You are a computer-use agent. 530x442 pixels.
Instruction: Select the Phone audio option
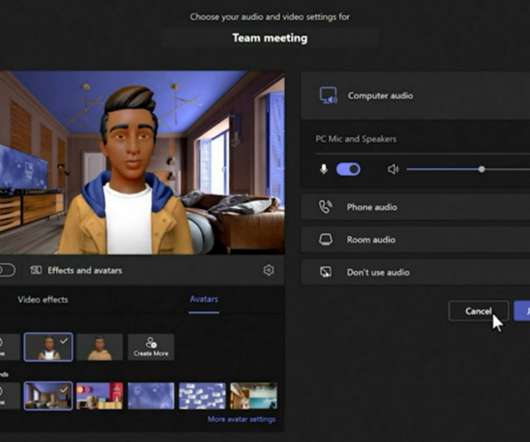click(416, 207)
